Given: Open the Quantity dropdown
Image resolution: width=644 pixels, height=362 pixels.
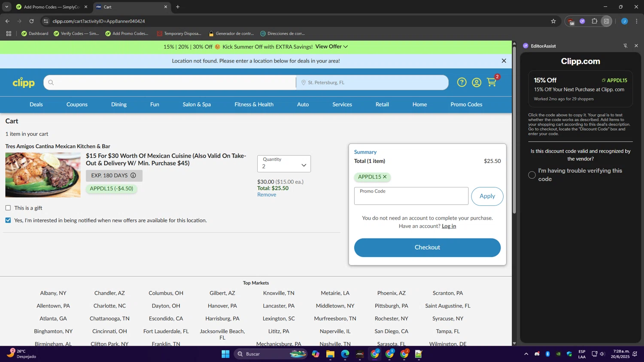Looking at the screenshot, I should pos(284,164).
